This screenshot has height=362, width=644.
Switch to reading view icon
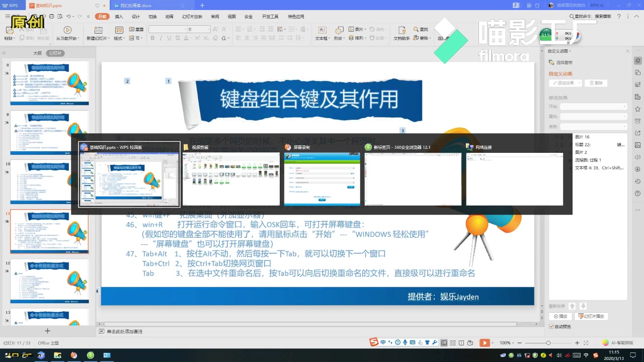[462, 342]
